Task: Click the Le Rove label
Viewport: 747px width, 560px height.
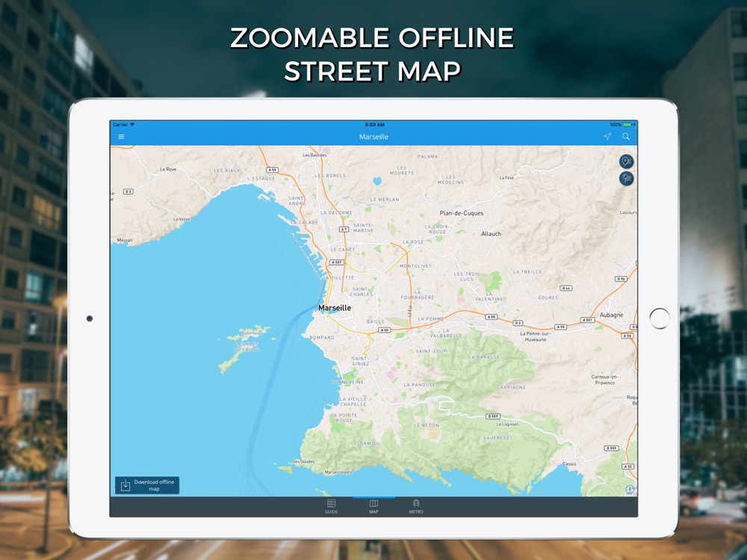Action: click(x=168, y=169)
